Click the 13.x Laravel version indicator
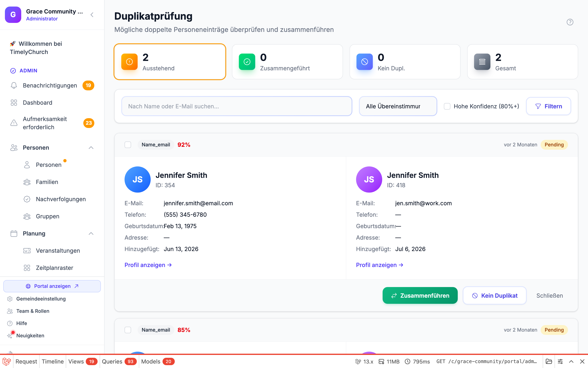 (x=364, y=361)
